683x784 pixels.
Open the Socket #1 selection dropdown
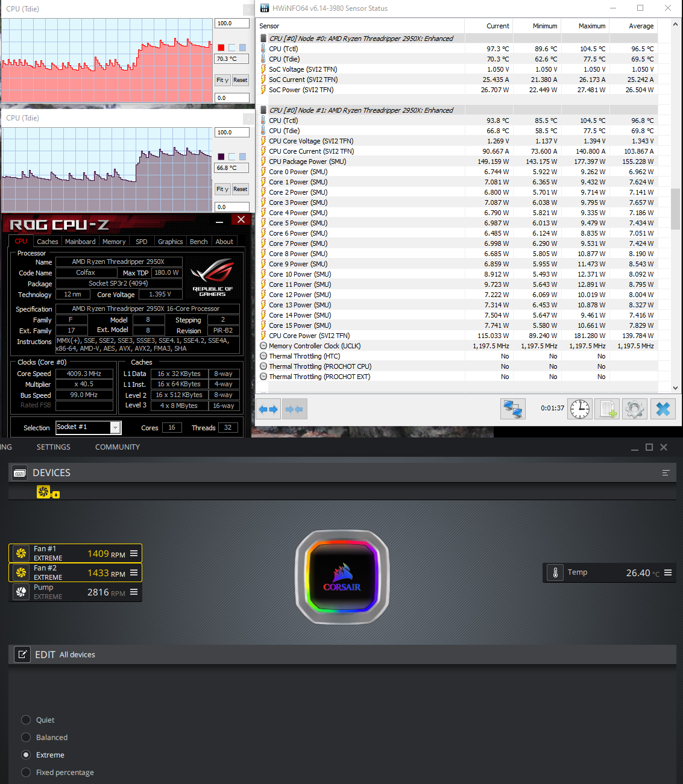115,427
